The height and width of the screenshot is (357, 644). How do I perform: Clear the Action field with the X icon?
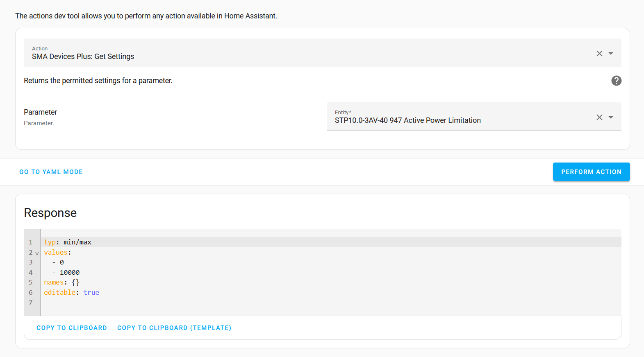[x=599, y=54]
